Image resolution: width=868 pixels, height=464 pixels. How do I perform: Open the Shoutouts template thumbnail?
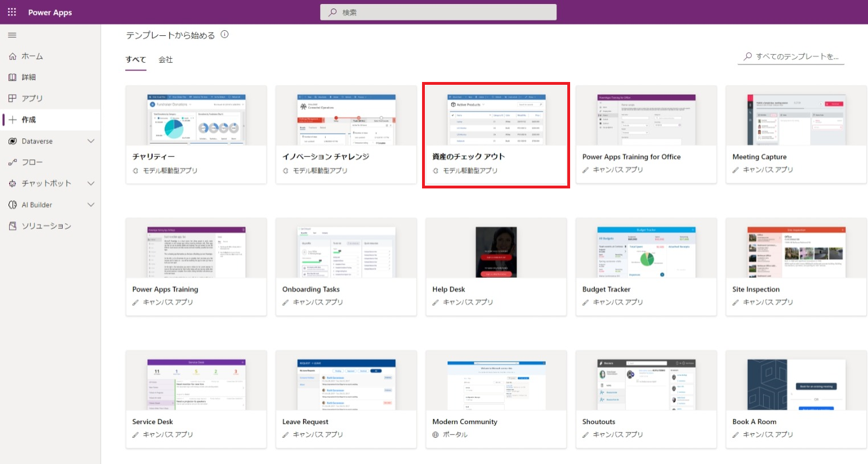[646, 384]
